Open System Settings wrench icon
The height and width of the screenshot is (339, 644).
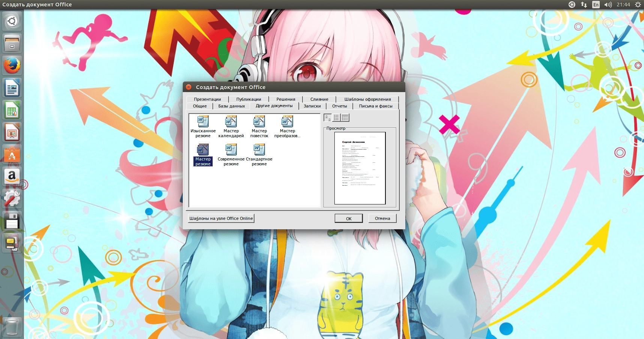click(12, 199)
